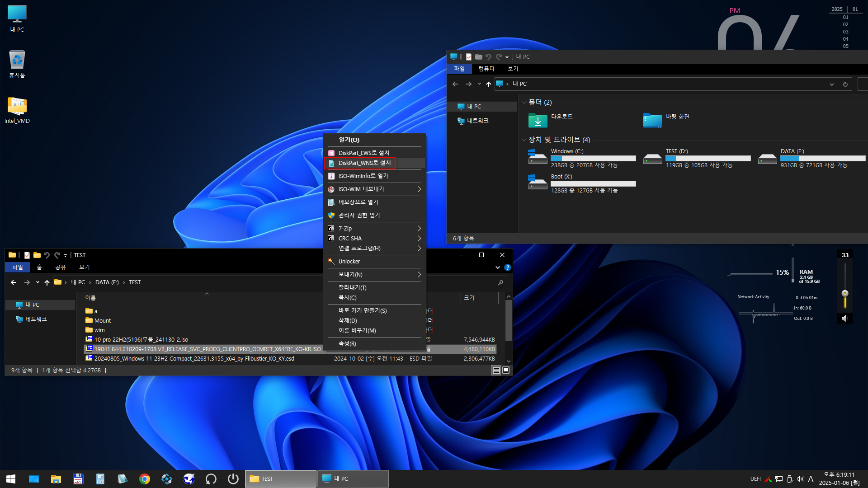Choose 메모장으로 열기

coord(374,202)
